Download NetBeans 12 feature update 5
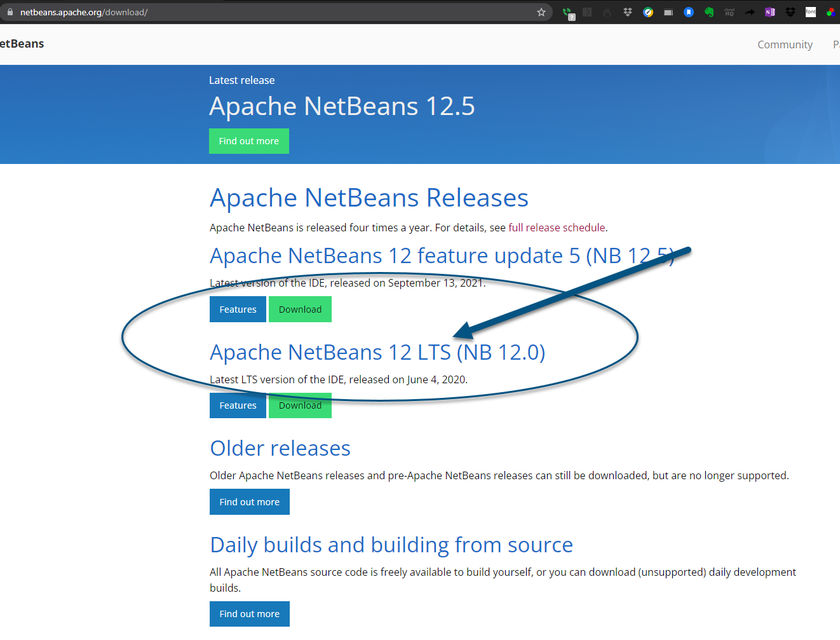Image resolution: width=840 pixels, height=640 pixels. pyautogui.click(x=300, y=310)
